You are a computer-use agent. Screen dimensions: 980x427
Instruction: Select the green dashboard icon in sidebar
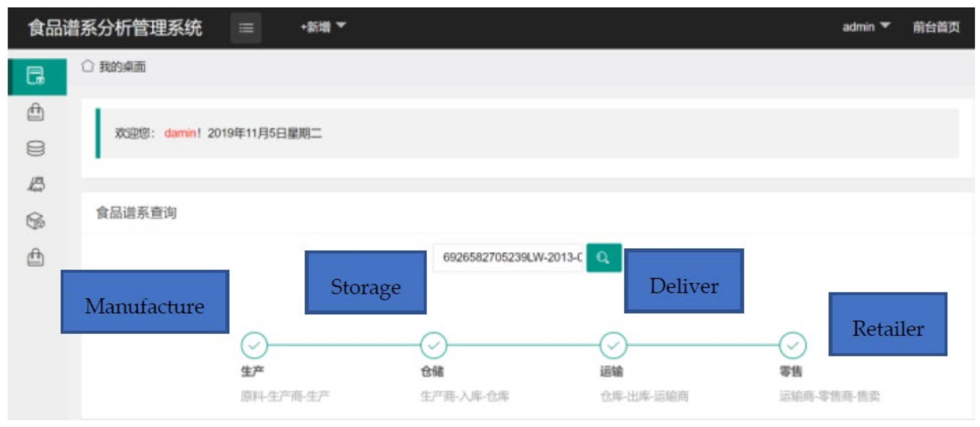[36, 76]
